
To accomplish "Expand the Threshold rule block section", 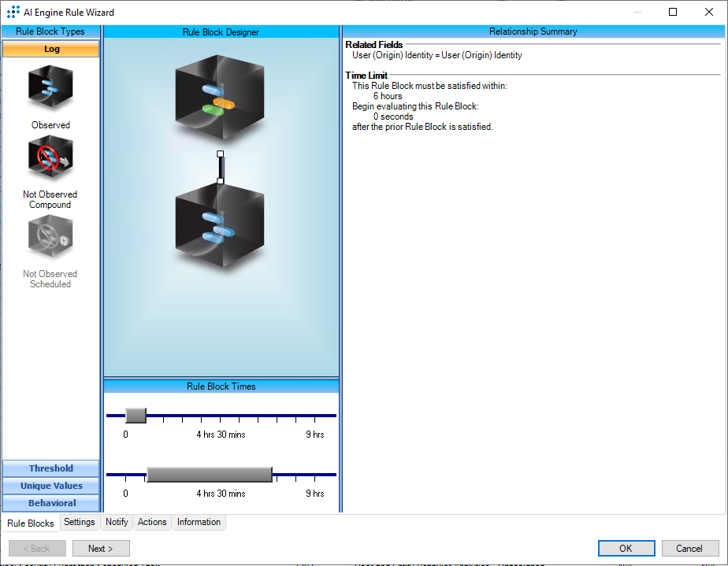I will [51, 468].
